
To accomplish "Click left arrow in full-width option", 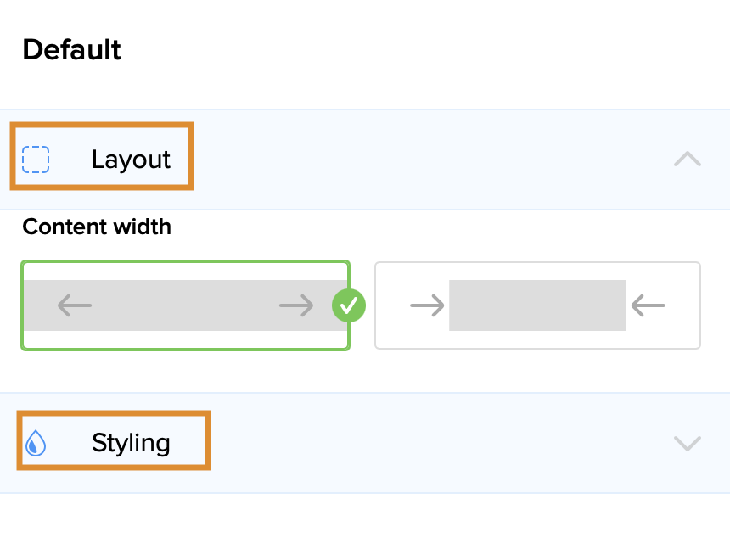I will pyautogui.click(x=75, y=305).
